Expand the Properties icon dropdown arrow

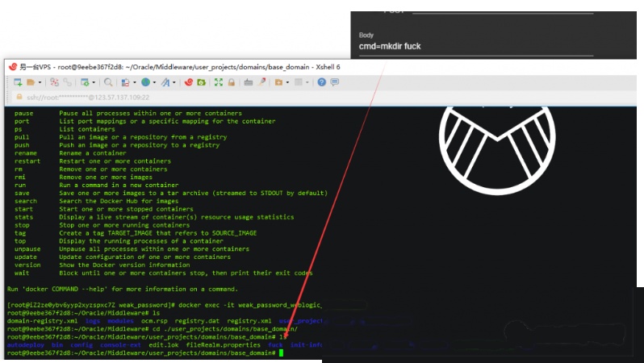tap(94, 82)
